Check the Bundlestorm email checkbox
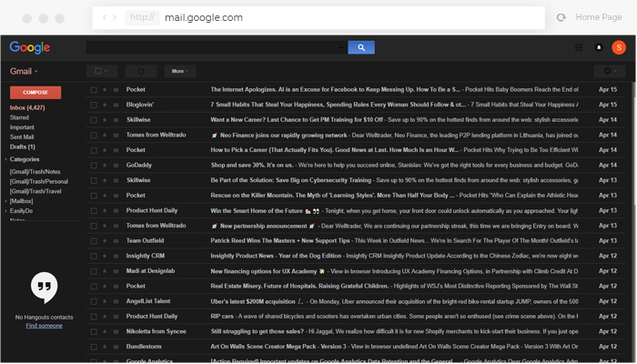Image resolution: width=637 pixels, height=364 pixels. [x=94, y=347]
